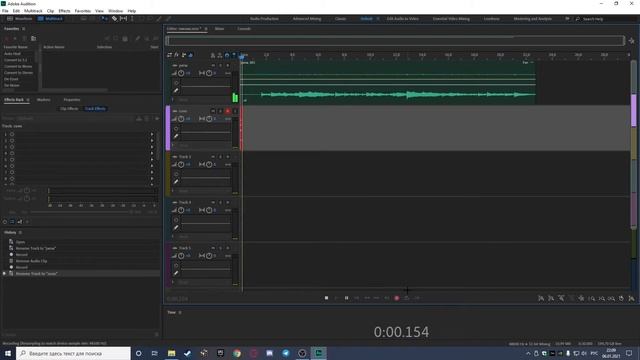This screenshot has height=360, width=640.
Task: Click Zoom to Selection icon at far right
Action: (631, 299)
